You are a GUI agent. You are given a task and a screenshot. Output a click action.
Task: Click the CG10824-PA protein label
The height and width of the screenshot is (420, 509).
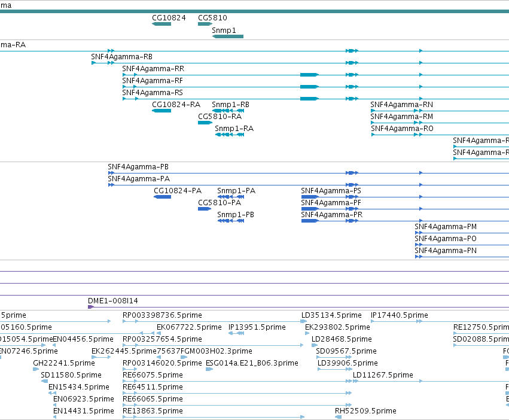[178, 191]
